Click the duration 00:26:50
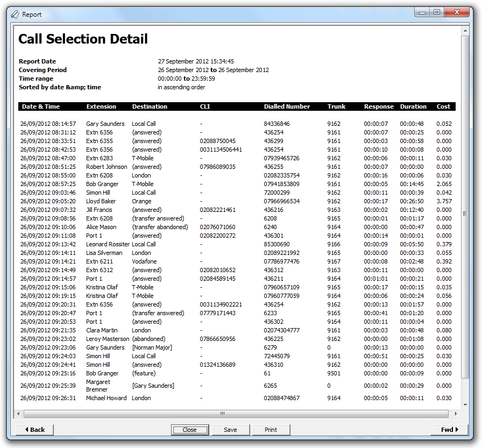This screenshot has height=448, width=482. [x=412, y=201]
